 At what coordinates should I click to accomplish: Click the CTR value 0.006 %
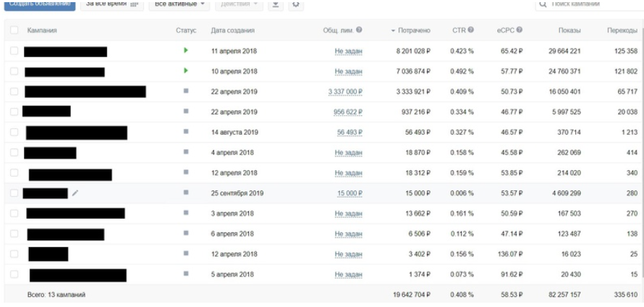click(x=462, y=193)
